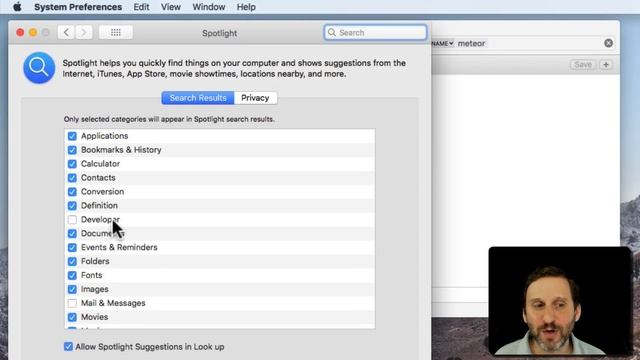
Task: Click the meteor text in Finder search
Action: tap(471, 43)
